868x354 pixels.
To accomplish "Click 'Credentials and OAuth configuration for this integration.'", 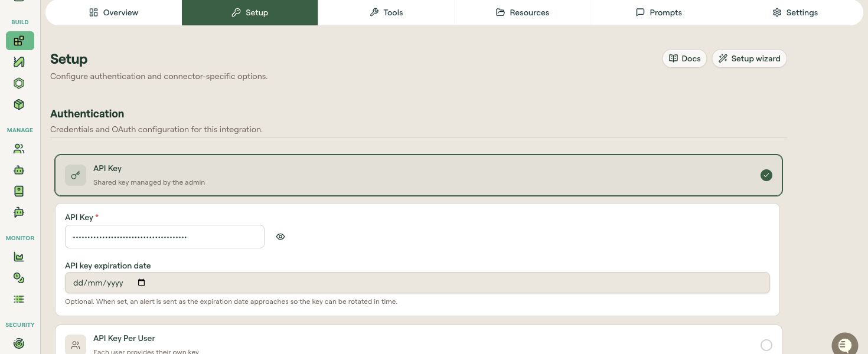I will coord(156,129).
